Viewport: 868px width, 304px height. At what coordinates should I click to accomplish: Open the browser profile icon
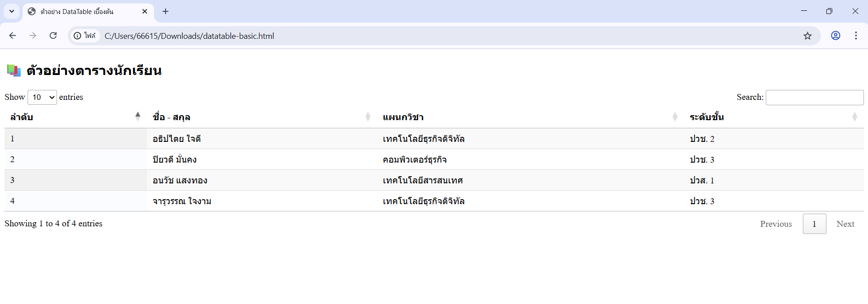tap(835, 36)
